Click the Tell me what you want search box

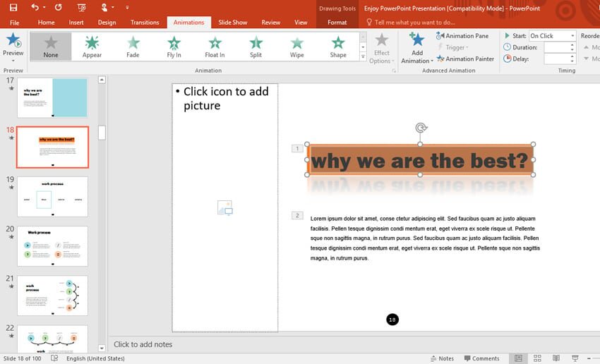[x=414, y=23]
